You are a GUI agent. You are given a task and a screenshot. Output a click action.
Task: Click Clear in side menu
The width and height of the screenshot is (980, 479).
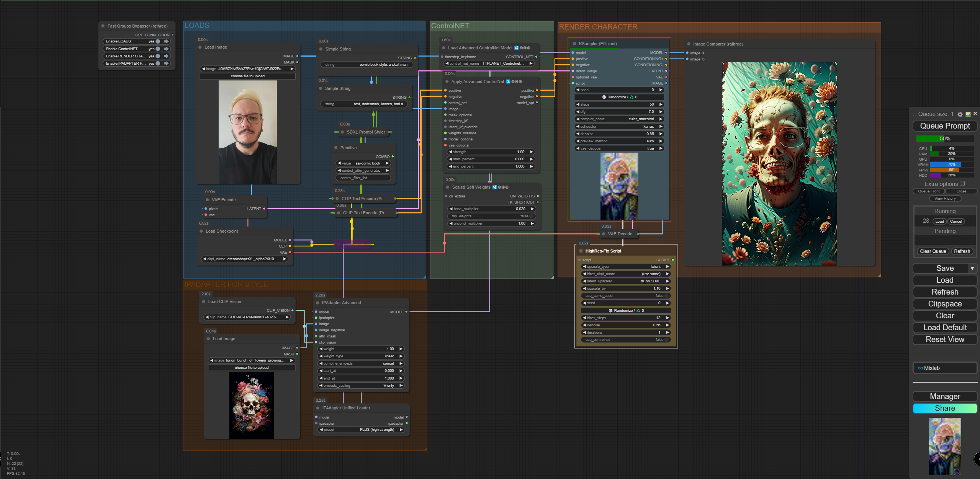click(945, 316)
